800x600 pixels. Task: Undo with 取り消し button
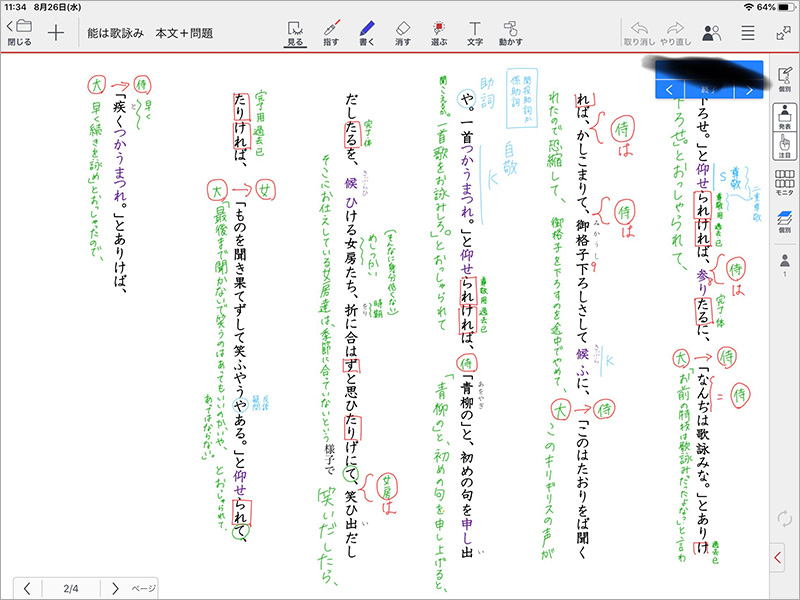(x=639, y=34)
